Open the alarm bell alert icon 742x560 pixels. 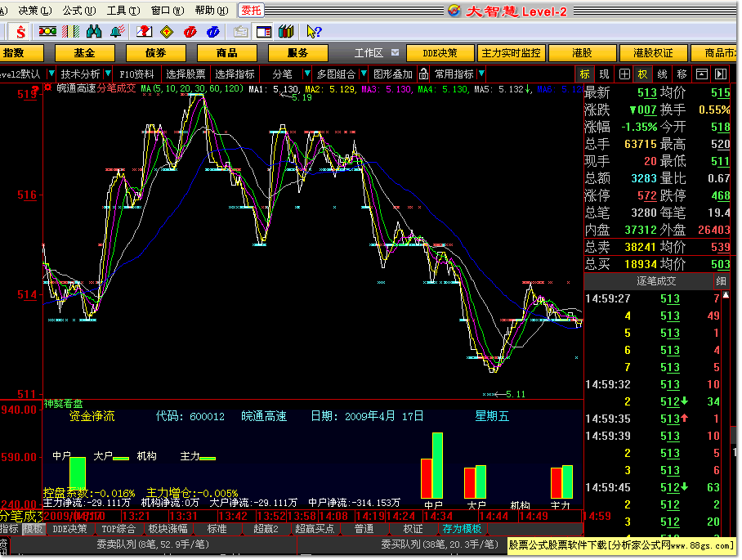click(x=117, y=32)
